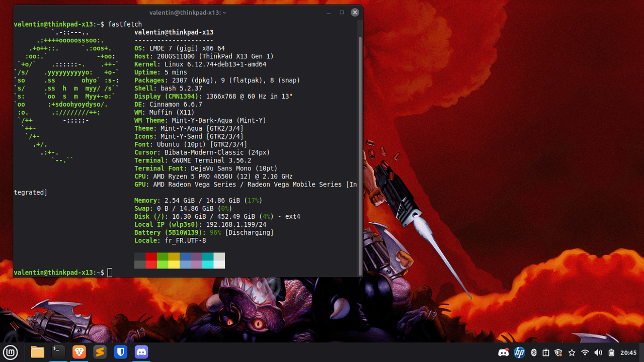Maximize the terminal window
This screenshot has width=644, height=362.
click(x=342, y=13)
